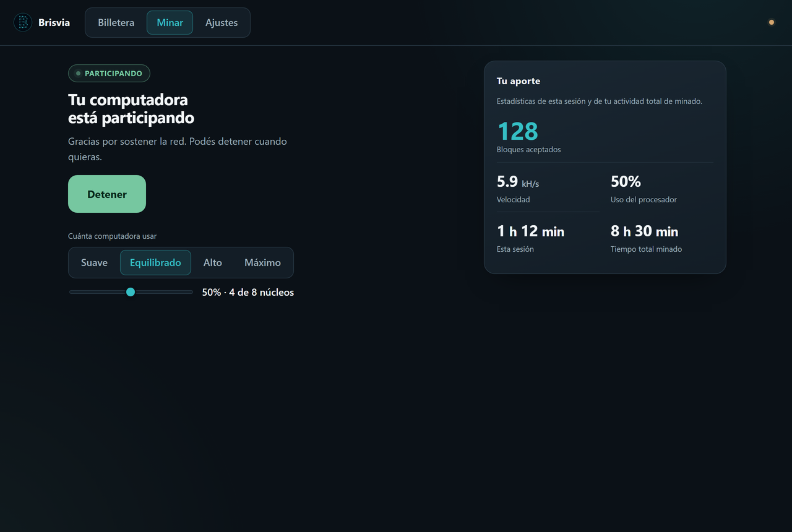This screenshot has height=532, width=792.
Task: Set usage preset to Máximo
Action: tap(262, 262)
